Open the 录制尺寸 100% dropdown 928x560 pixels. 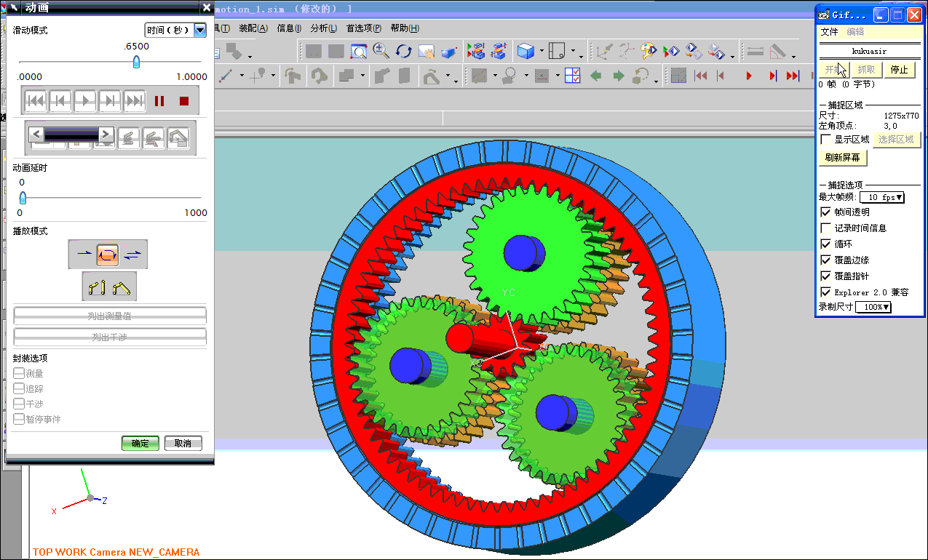(x=873, y=307)
